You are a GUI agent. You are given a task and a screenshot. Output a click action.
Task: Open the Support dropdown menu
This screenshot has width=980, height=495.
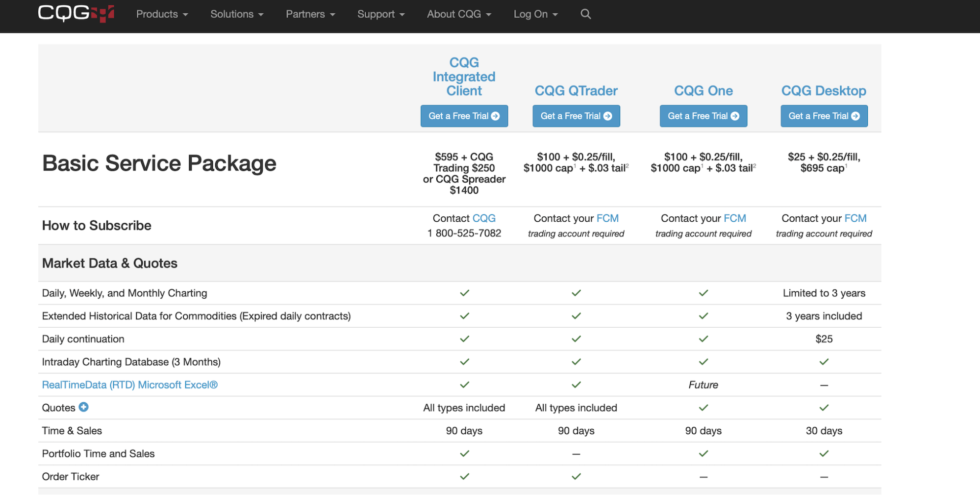tap(381, 14)
